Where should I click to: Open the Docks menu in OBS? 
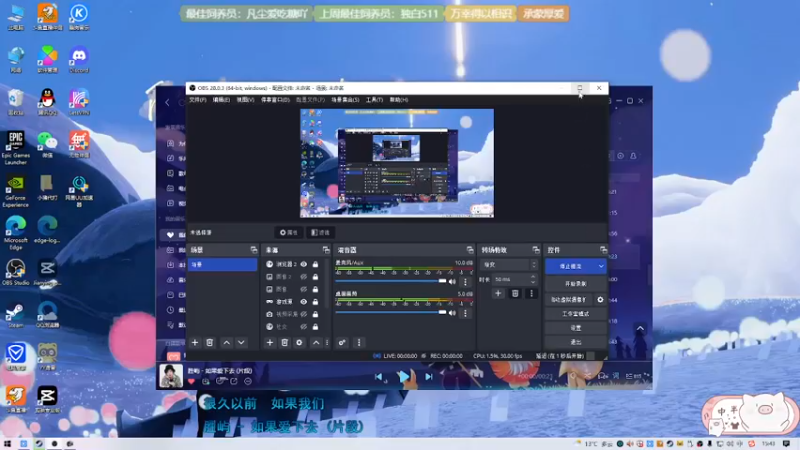pos(276,100)
